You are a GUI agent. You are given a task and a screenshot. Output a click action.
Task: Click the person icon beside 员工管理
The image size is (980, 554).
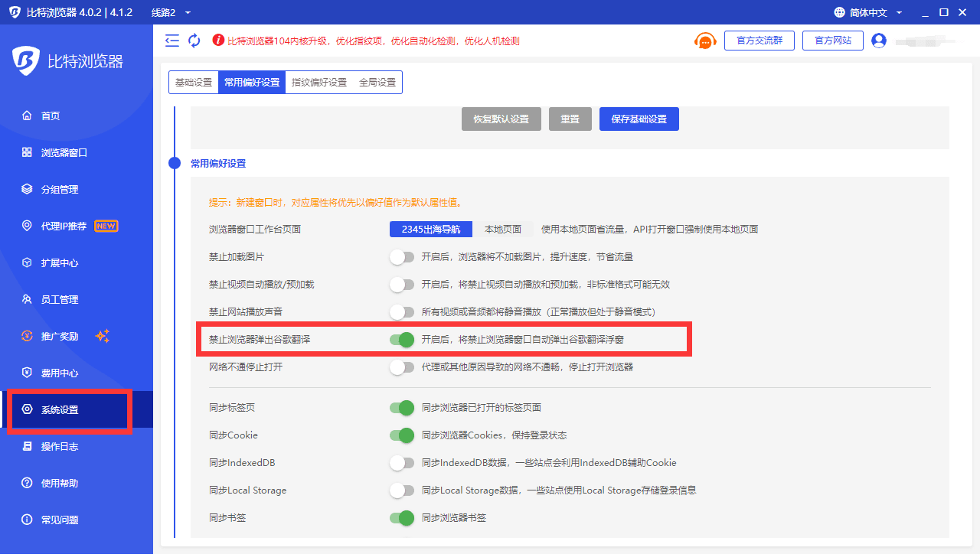point(27,299)
